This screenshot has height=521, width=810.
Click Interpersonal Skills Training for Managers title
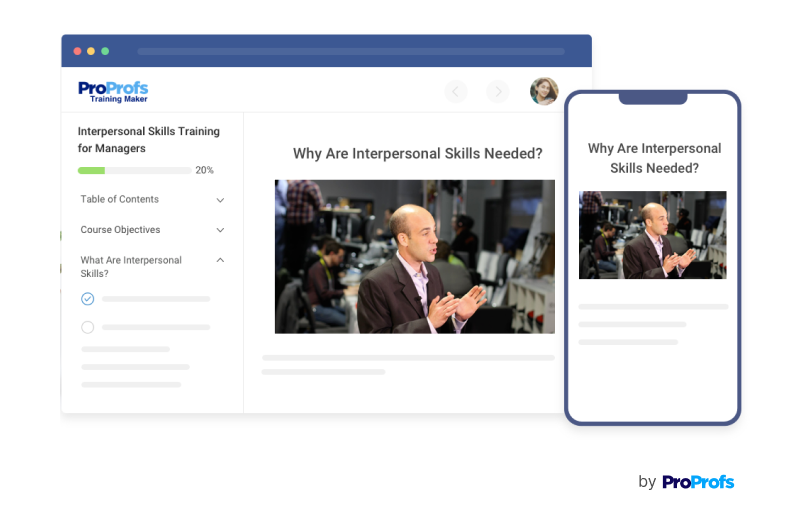click(x=149, y=140)
